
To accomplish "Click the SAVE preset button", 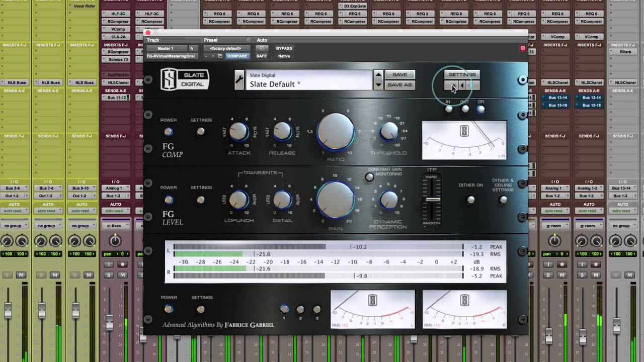I will click(400, 74).
